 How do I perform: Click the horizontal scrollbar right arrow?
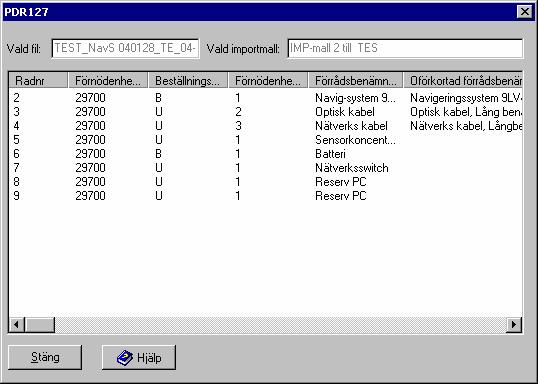(x=514, y=324)
